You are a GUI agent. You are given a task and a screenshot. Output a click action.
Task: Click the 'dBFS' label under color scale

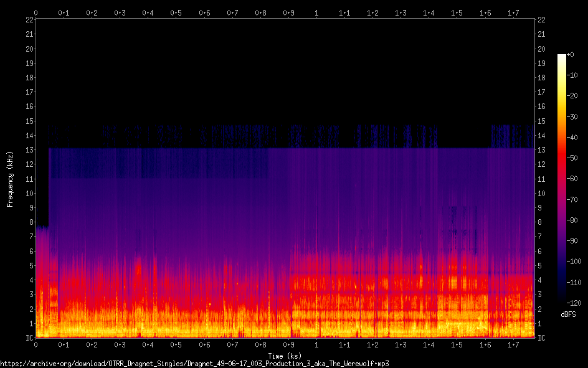pos(567,314)
